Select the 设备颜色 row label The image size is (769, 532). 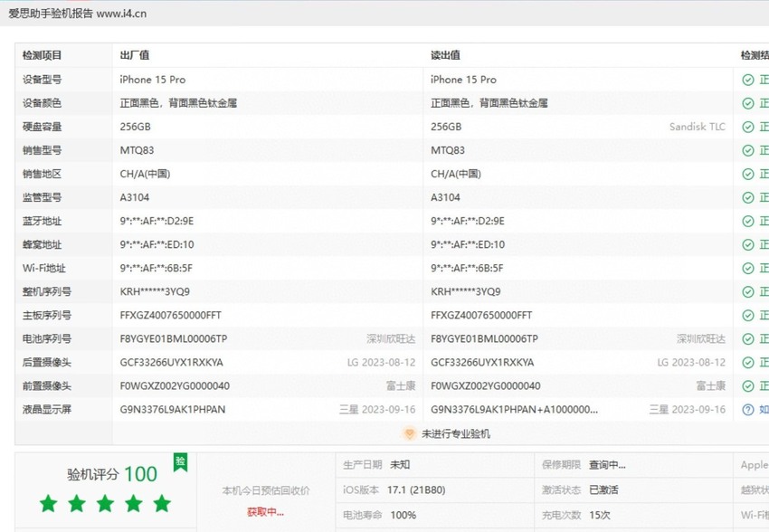[42, 103]
